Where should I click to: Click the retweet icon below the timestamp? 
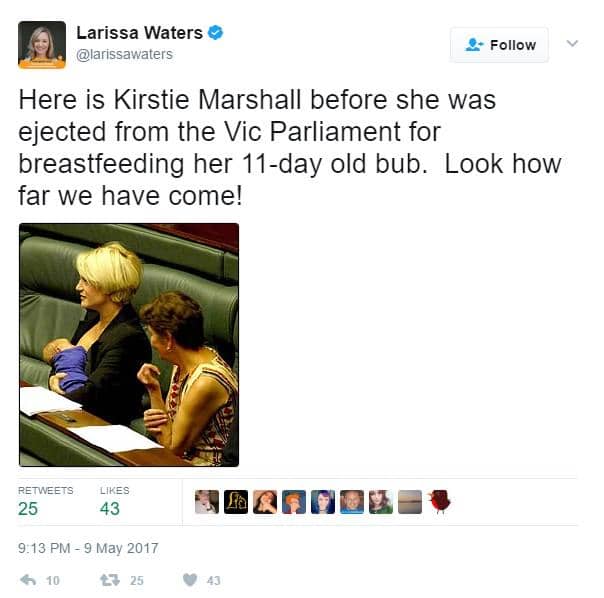(110, 580)
